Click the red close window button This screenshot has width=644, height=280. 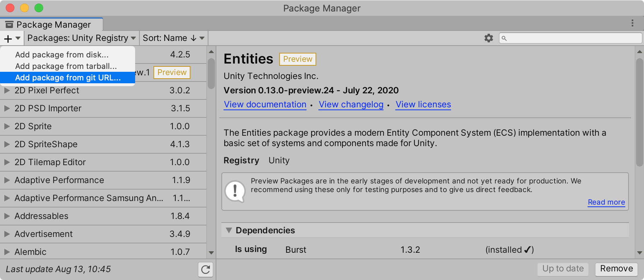10,8
